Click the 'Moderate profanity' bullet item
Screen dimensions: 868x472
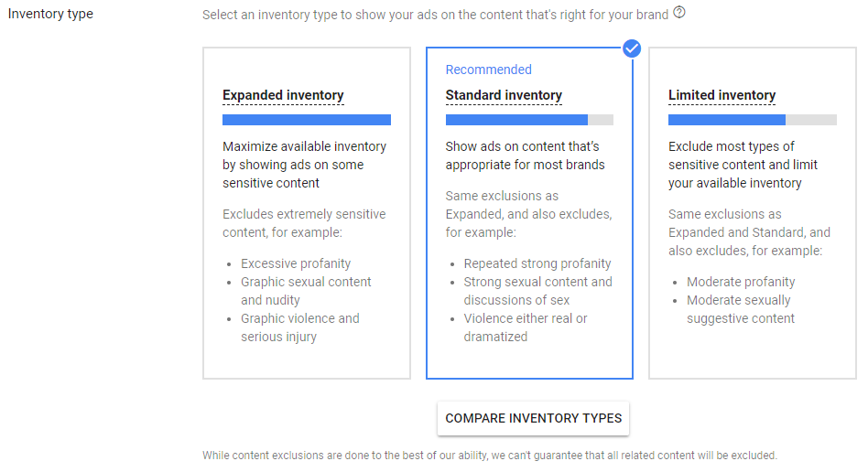pyautogui.click(x=741, y=282)
